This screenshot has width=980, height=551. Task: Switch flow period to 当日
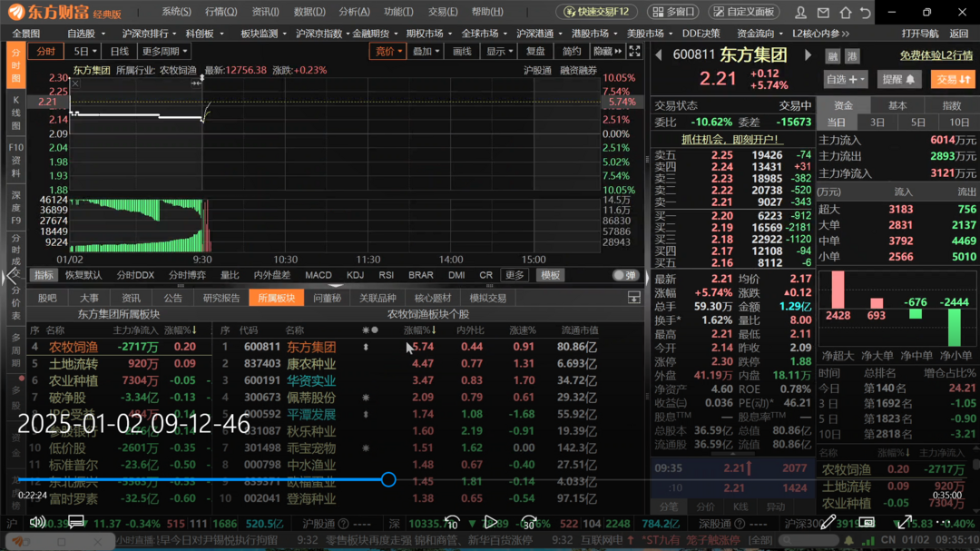837,123
